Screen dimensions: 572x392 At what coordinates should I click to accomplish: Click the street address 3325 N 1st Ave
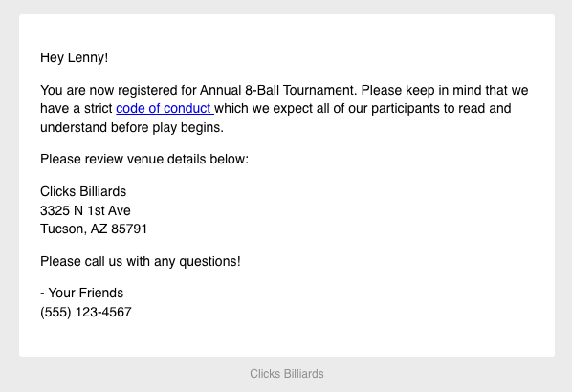tap(85, 210)
